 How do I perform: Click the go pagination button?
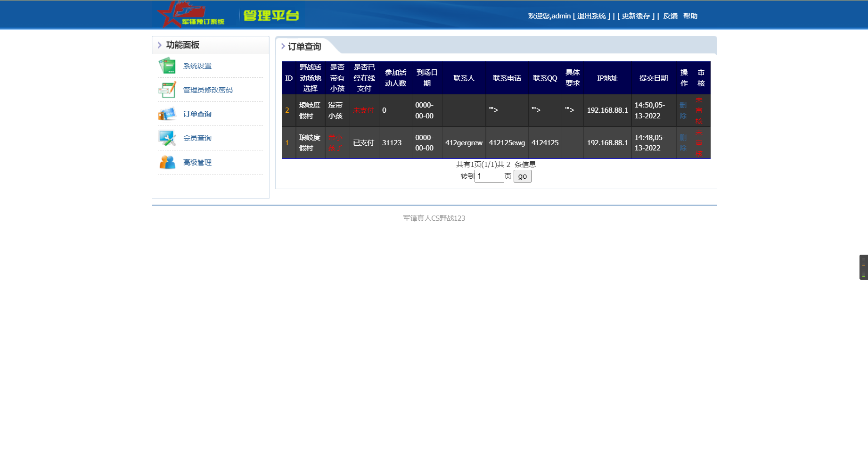pos(523,176)
